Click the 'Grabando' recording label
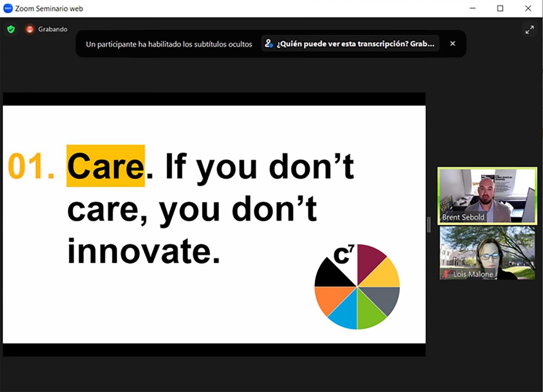 [52, 29]
